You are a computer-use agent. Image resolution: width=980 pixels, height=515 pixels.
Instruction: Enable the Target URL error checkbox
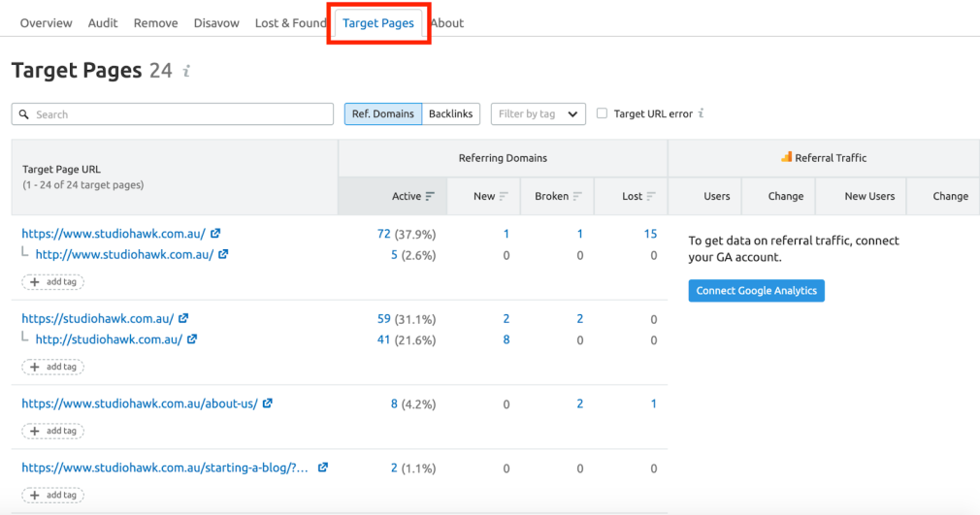pyautogui.click(x=602, y=113)
